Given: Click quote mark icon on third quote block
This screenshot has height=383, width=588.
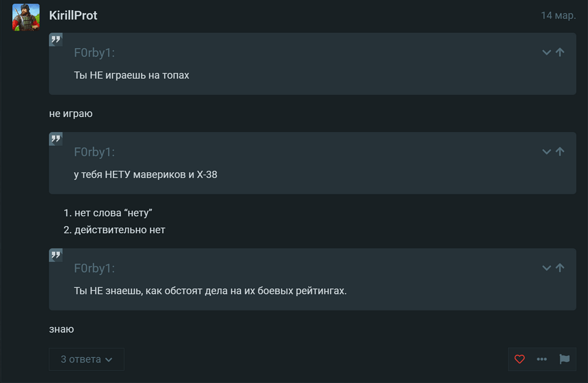Looking at the screenshot, I should coord(56,255).
